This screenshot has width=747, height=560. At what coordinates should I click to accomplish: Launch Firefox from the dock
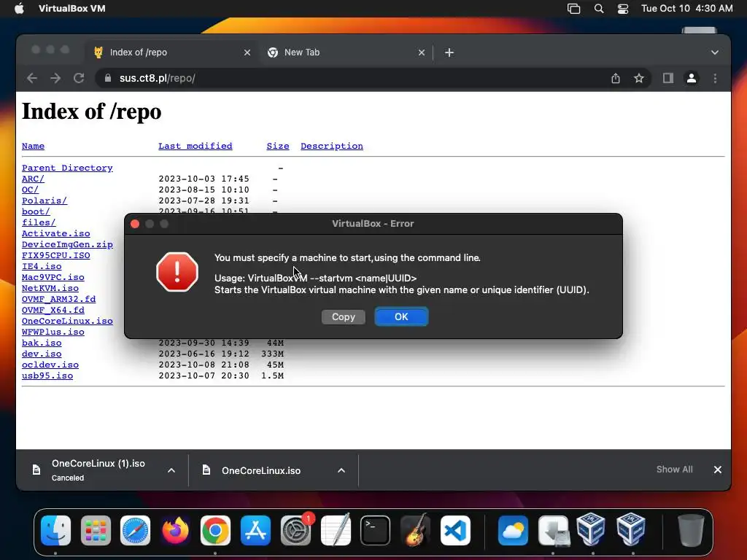pyautogui.click(x=175, y=530)
